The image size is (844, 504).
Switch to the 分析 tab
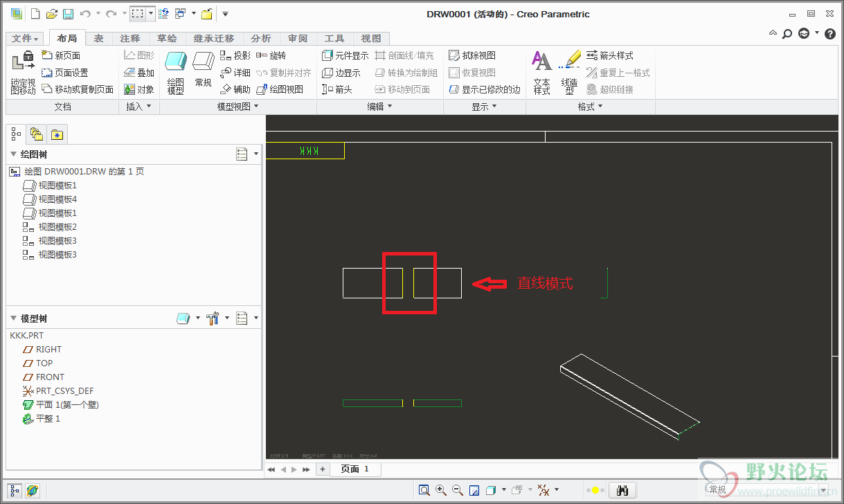(261, 39)
